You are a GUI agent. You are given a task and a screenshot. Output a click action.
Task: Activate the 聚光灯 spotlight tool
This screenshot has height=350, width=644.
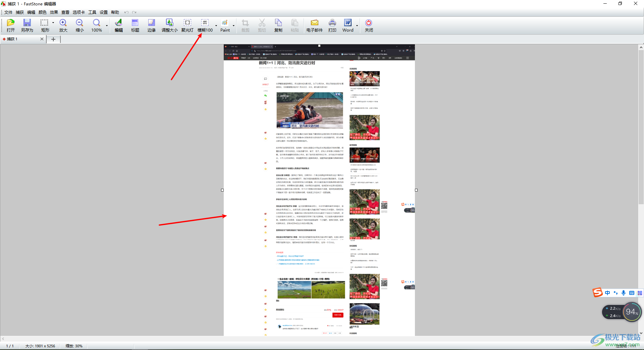pos(187,26)
